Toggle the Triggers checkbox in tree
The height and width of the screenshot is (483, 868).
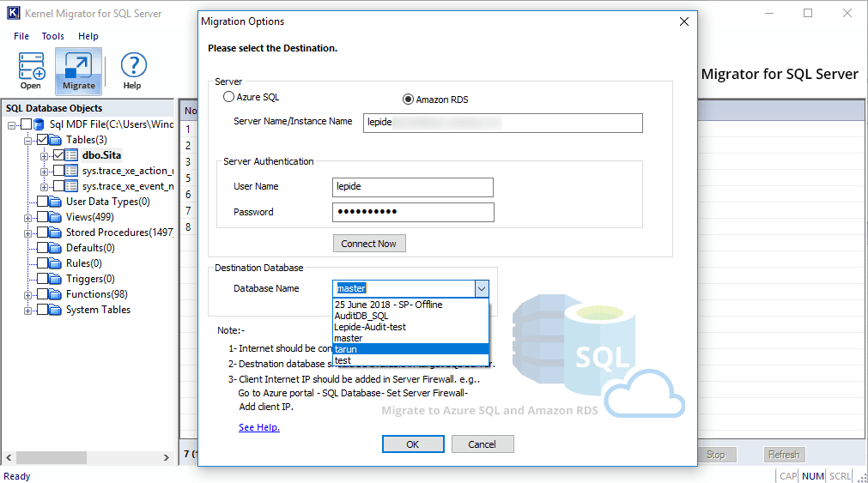tap(42, 279)
